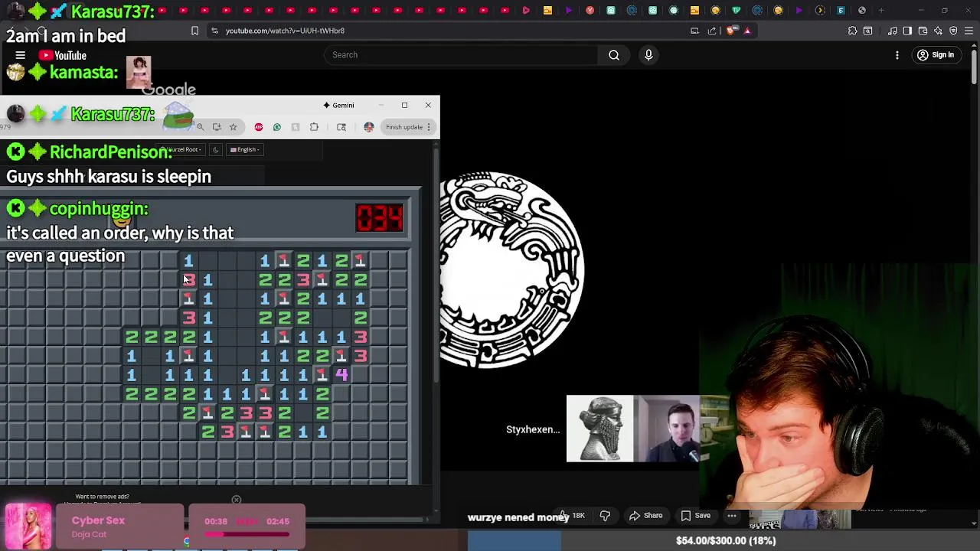
Task: Open the English language dropdown
Action: click(245, 149)
